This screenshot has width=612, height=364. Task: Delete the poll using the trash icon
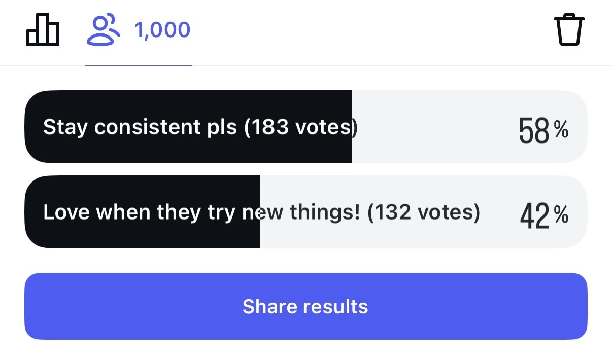[569, 29]
